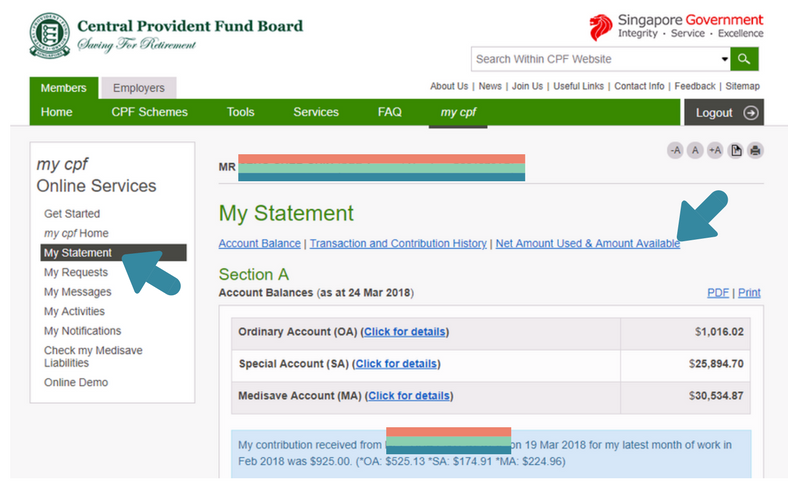Click the printer icon at top right
The height and width of the screenshot is (481, 788).
click(755, 150)
